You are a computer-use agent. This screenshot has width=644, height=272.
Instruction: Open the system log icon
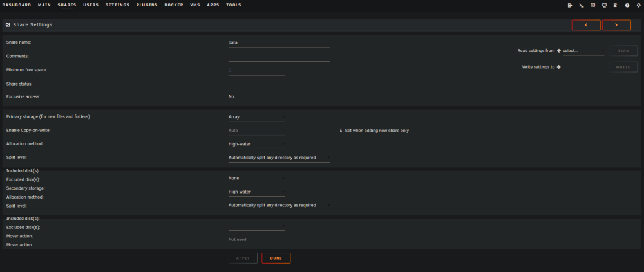[x=616, y=5]
